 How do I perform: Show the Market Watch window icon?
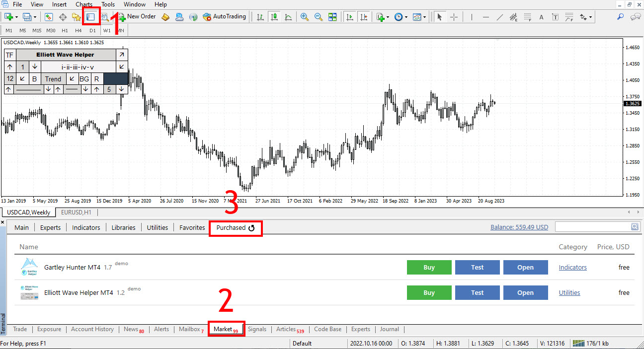49,17
